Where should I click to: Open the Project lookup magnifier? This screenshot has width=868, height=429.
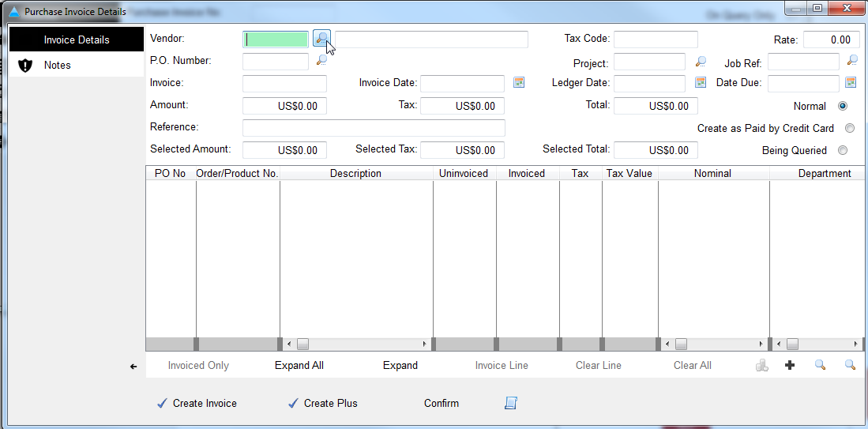click(x=701, y=62)
